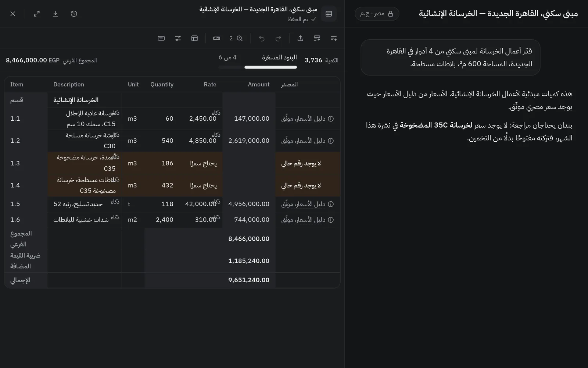Expand the sheet panel to fullscreen
The width and height of the screenshot is (588, 368).
37,14
